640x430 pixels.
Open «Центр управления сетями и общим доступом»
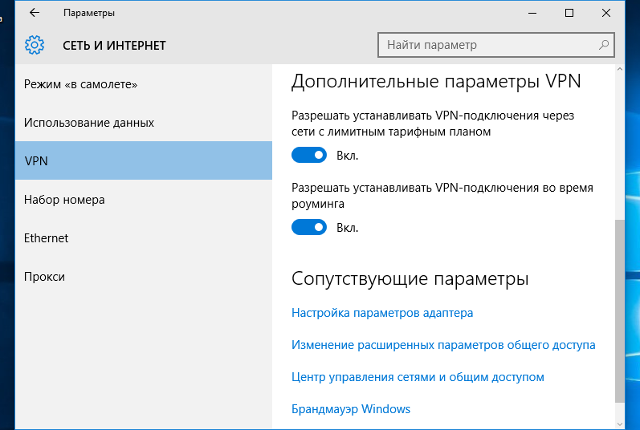tap(417, 377)
